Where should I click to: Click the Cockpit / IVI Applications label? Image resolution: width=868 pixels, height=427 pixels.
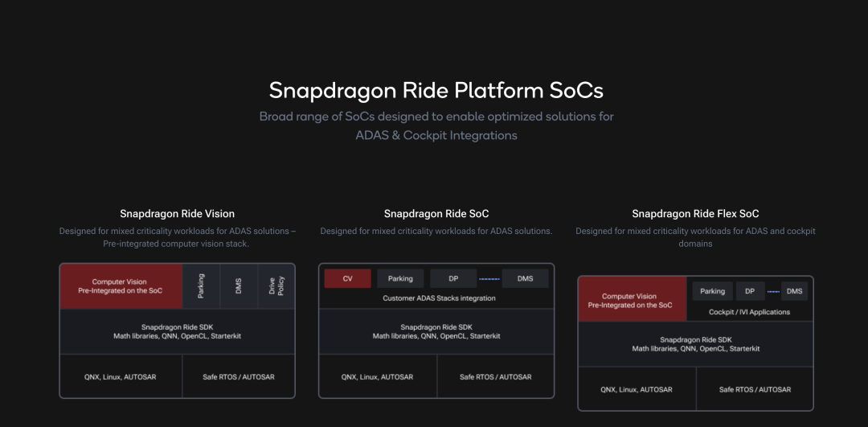750,312
